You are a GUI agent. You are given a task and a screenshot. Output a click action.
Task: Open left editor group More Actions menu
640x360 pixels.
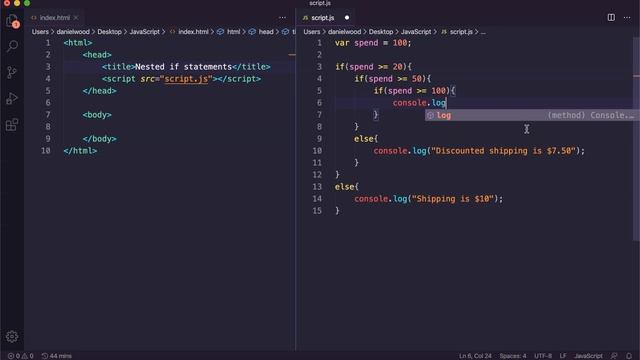coord(282,18)
